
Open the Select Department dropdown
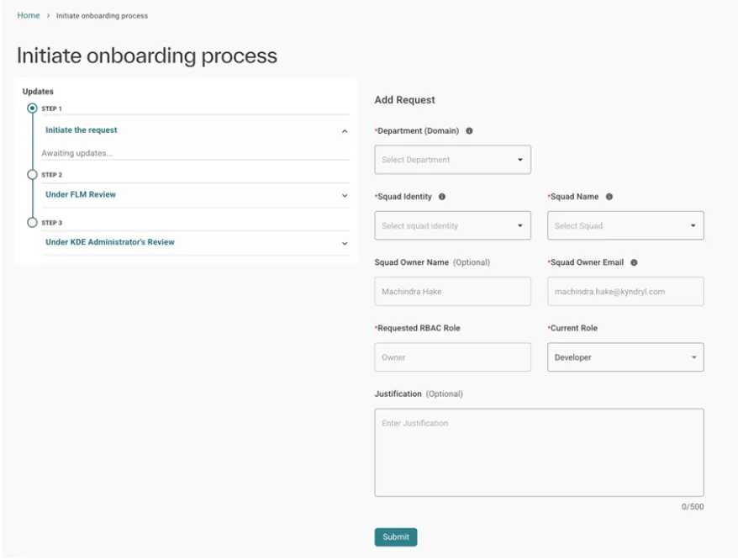tap(453, 160)
